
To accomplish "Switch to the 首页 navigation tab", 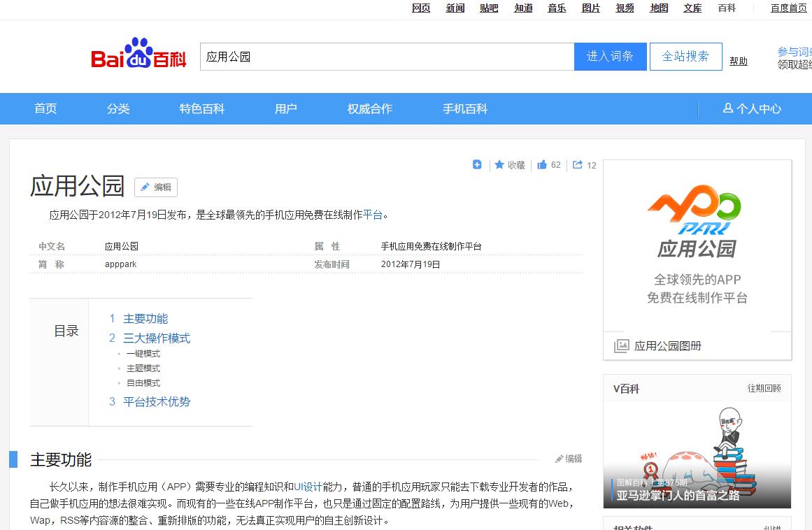I will coord(45,108).
